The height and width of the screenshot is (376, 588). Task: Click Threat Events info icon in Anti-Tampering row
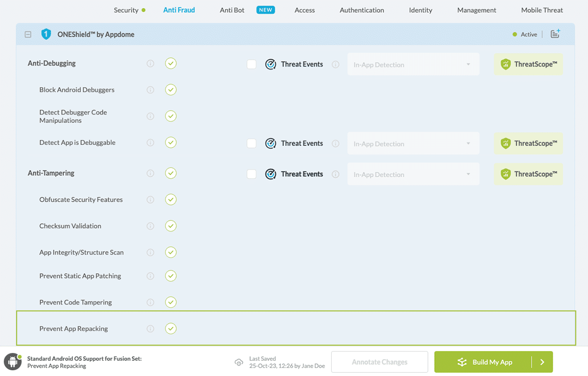click(x=336, y=174)
